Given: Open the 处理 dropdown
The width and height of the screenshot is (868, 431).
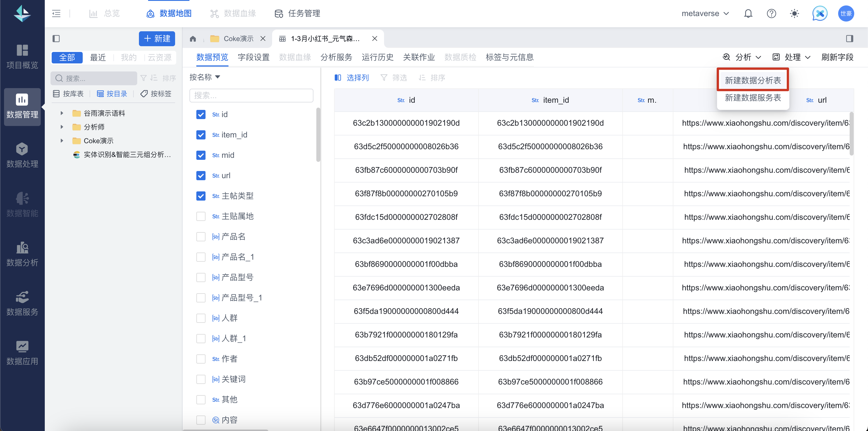Looking at the screenshot, I should (x=791, y=57).
